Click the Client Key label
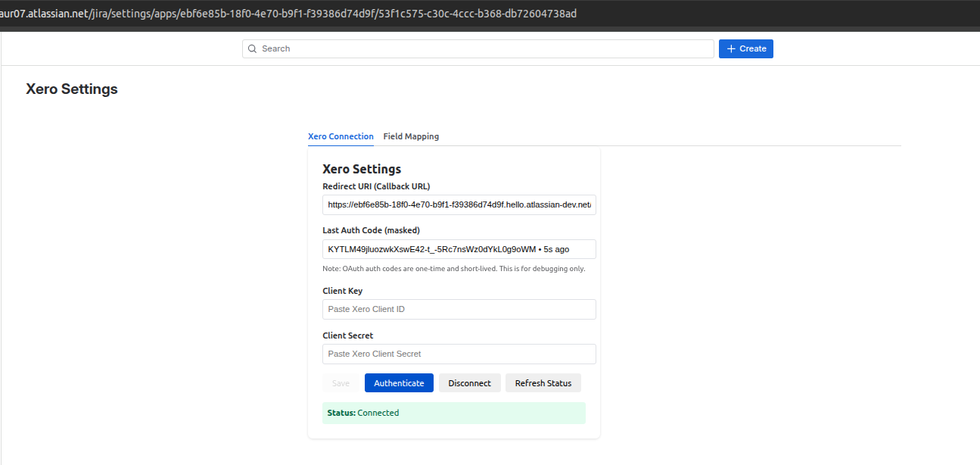This screenshot has height=465, width=980. pos(343,291)
